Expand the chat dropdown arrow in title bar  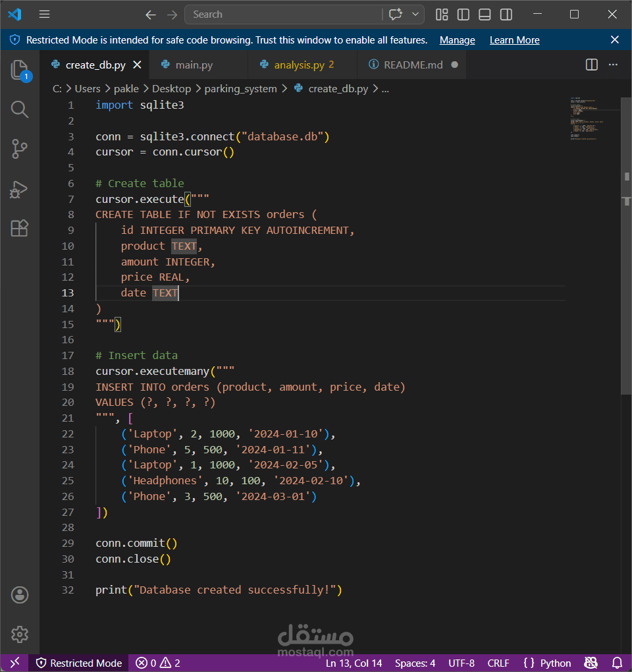415,14
